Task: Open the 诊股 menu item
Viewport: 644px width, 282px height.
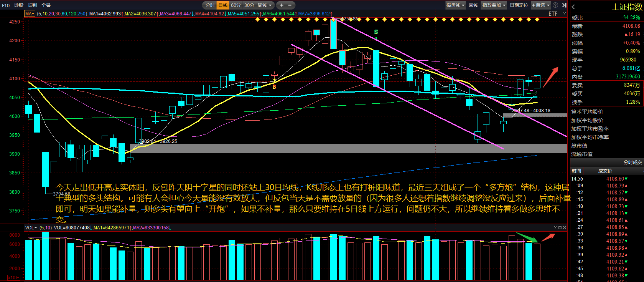Action: click(19, 5)
